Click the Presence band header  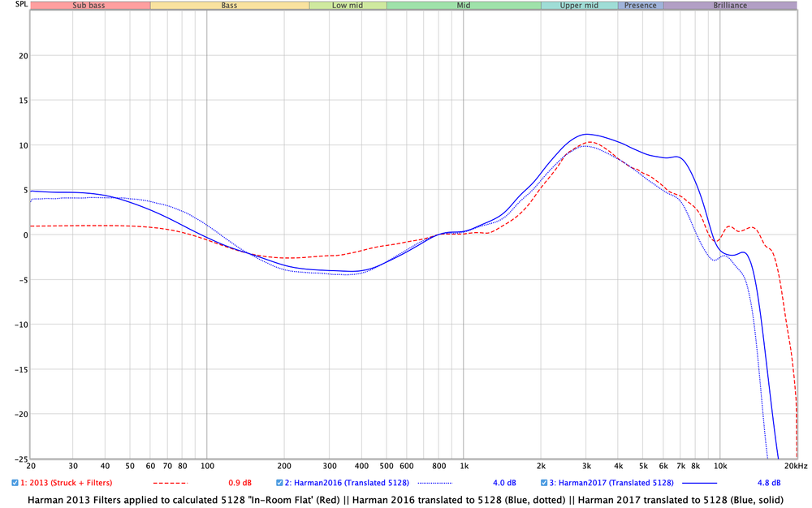[640, 5]
